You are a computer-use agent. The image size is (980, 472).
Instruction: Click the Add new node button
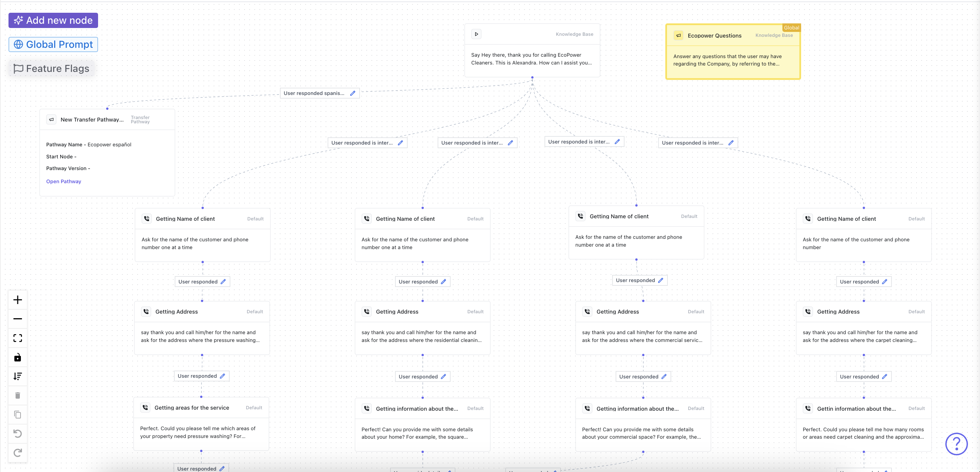(52, 20)
